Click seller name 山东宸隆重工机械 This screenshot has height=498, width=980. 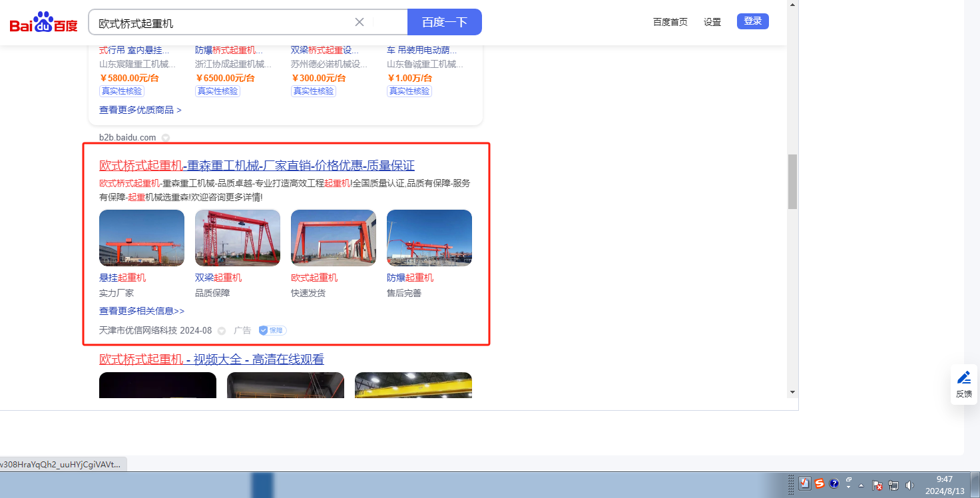(138, 64)
